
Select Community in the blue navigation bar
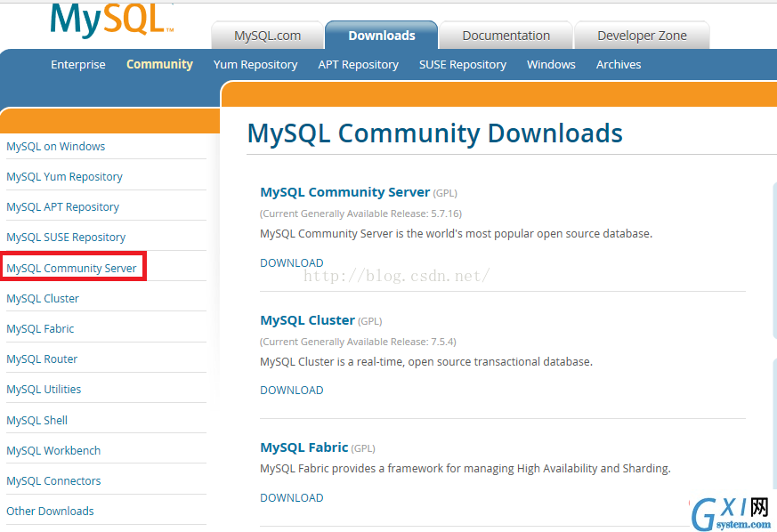tap(159, 64)
